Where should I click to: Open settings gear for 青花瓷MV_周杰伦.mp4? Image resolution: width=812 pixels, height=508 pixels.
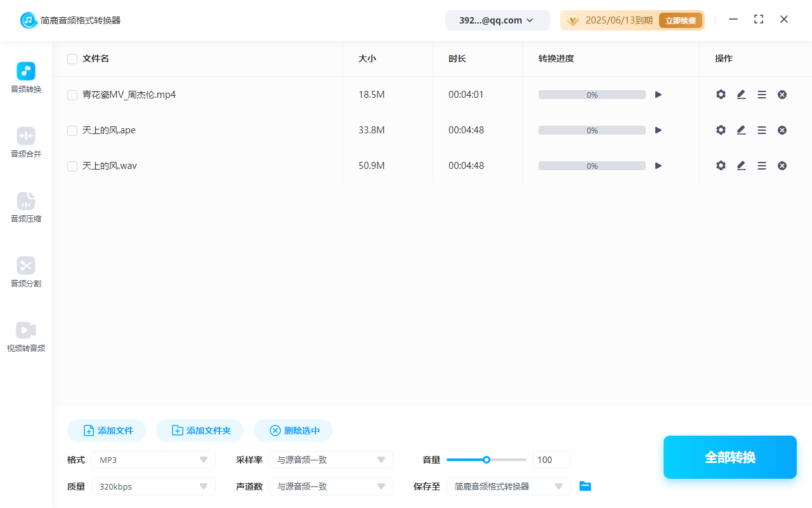click(x=721, y=94)
